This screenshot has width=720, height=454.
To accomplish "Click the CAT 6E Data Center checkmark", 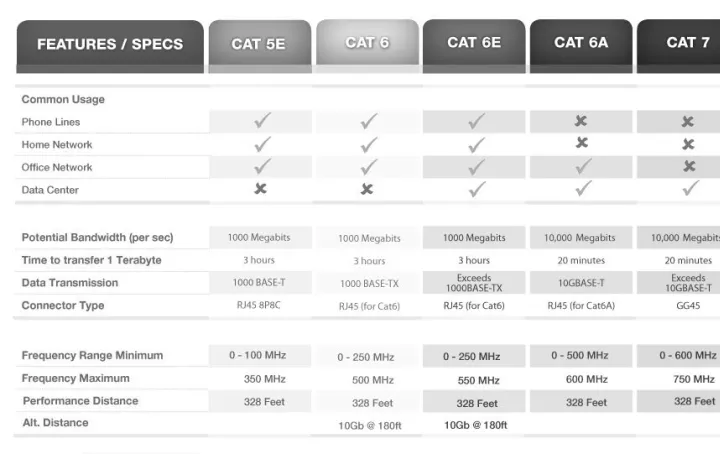I will click(x=476, y=188).
